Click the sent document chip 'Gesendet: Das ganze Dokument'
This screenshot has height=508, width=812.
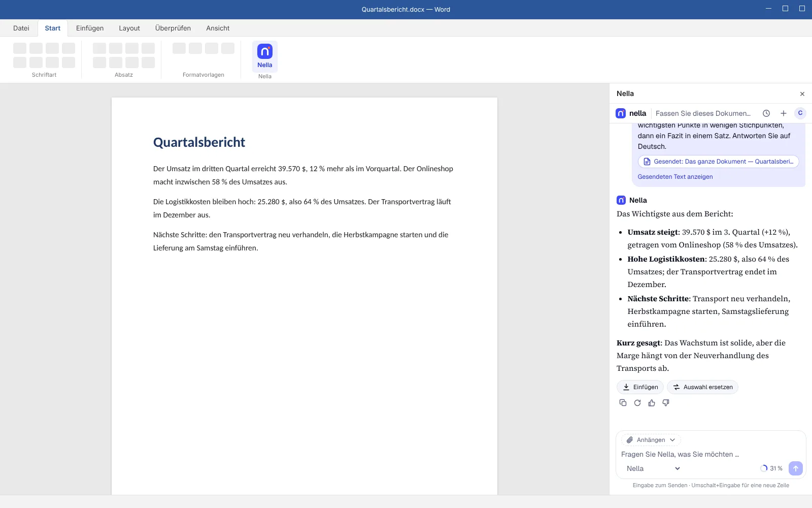[718, 162]
